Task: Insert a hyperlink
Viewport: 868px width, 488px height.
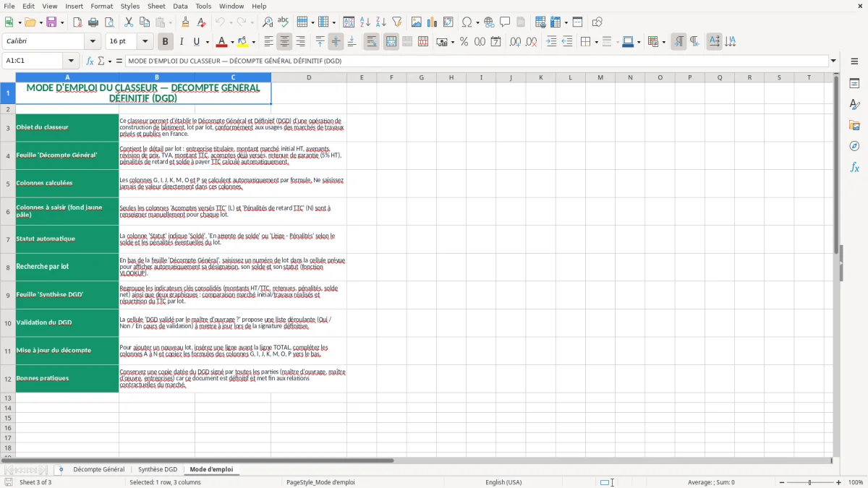Action: coord(489,22)
